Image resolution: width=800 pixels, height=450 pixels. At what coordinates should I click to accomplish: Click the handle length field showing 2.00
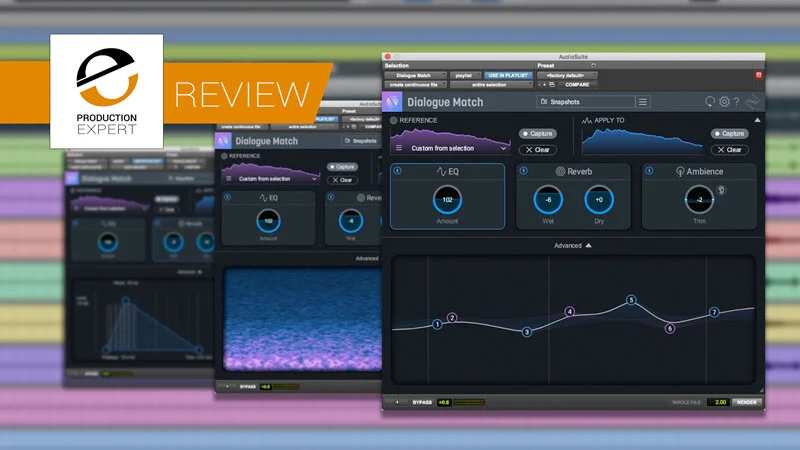click(x=719, y=402)
